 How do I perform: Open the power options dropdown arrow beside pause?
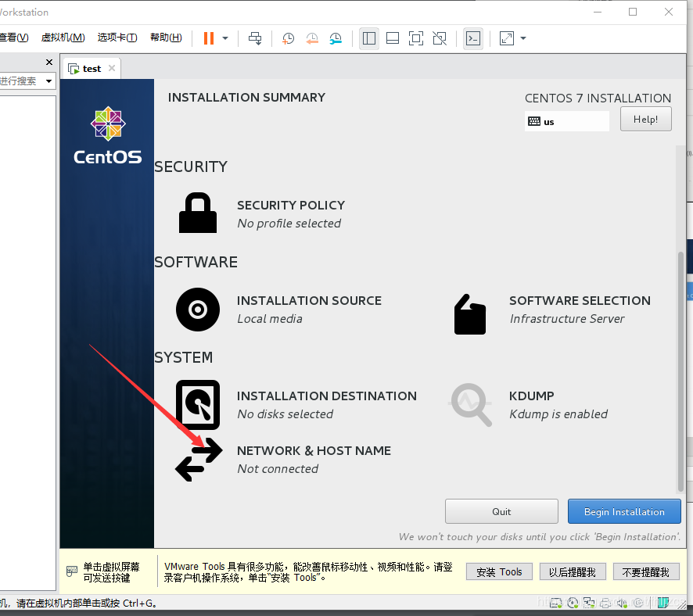tap(225, 38)
